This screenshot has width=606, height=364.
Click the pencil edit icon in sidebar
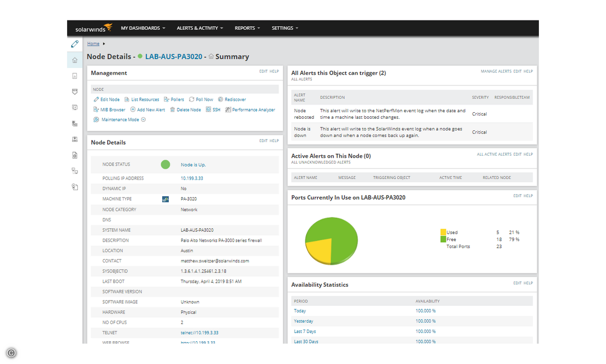[x=75, y=44]
